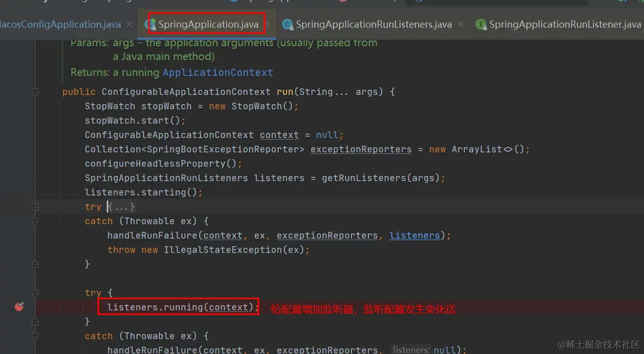Click 'Returns:' label in Javadoc
644x354 pixels.
(89, 72)
